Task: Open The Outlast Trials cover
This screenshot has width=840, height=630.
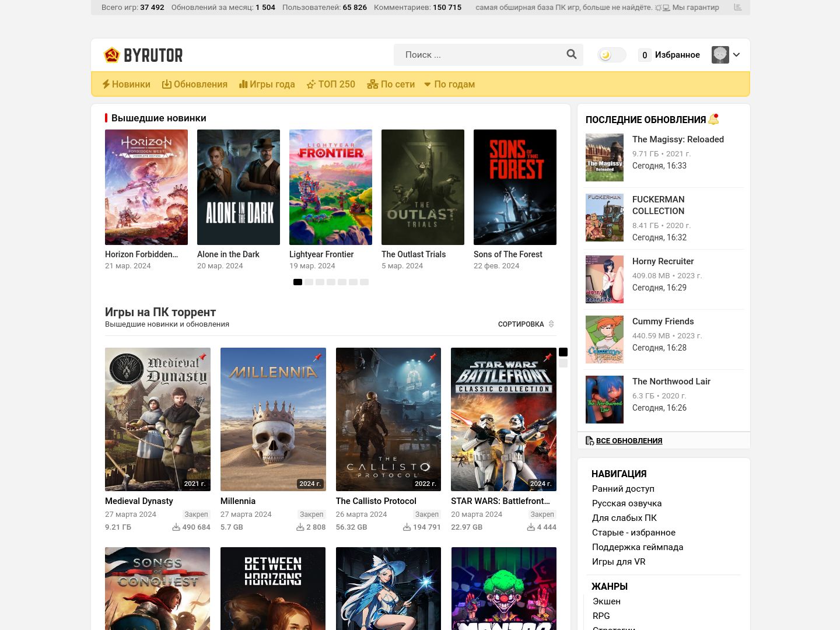Action: point(423,187)
